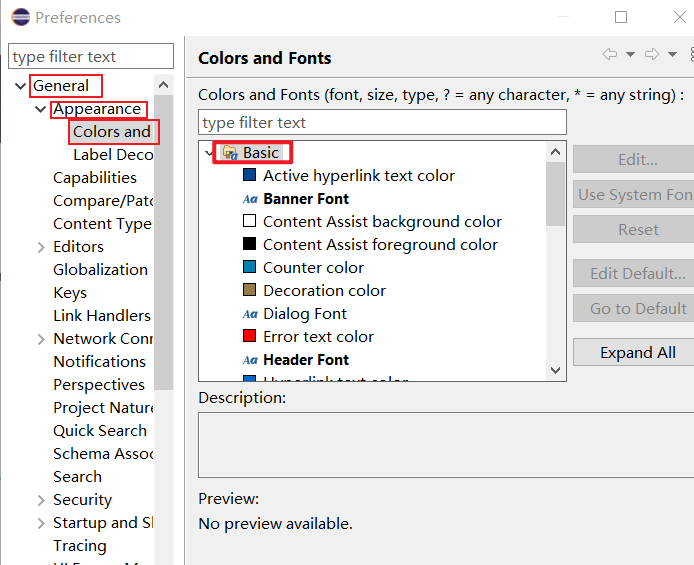Click the back navigation arrow icon
This screenshot has height=565, width=694.
610,54
